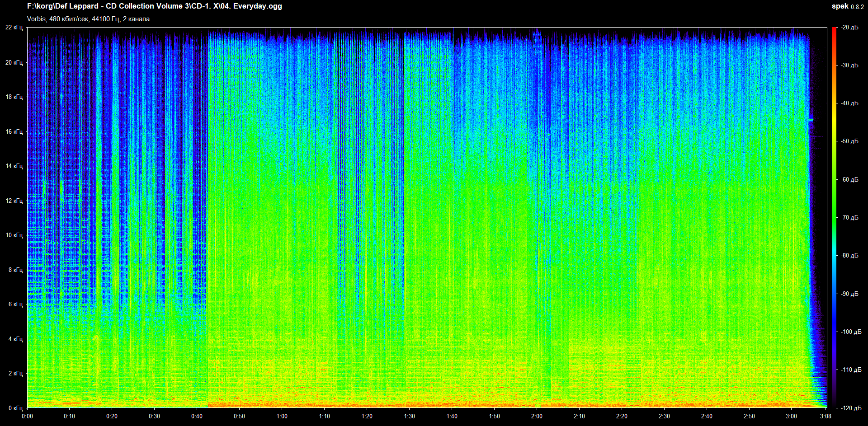Click the 16 кГц frequency axis label

coord(14,131)
